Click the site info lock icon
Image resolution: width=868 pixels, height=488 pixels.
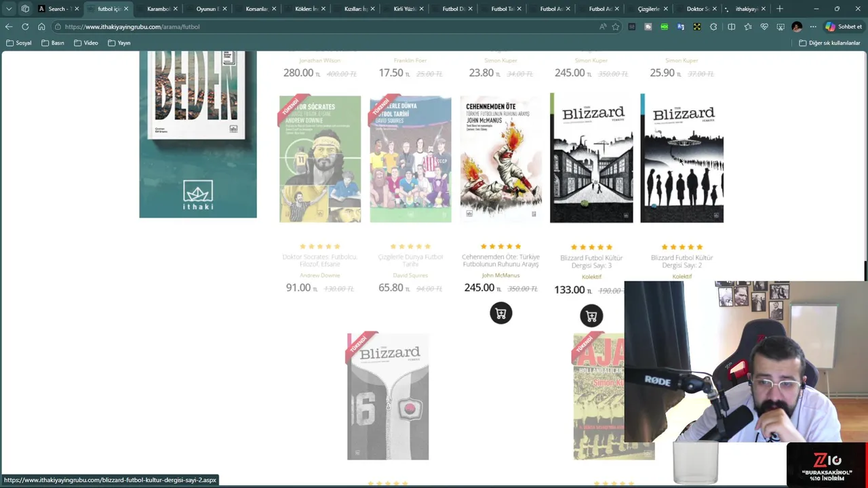[59, 26]
